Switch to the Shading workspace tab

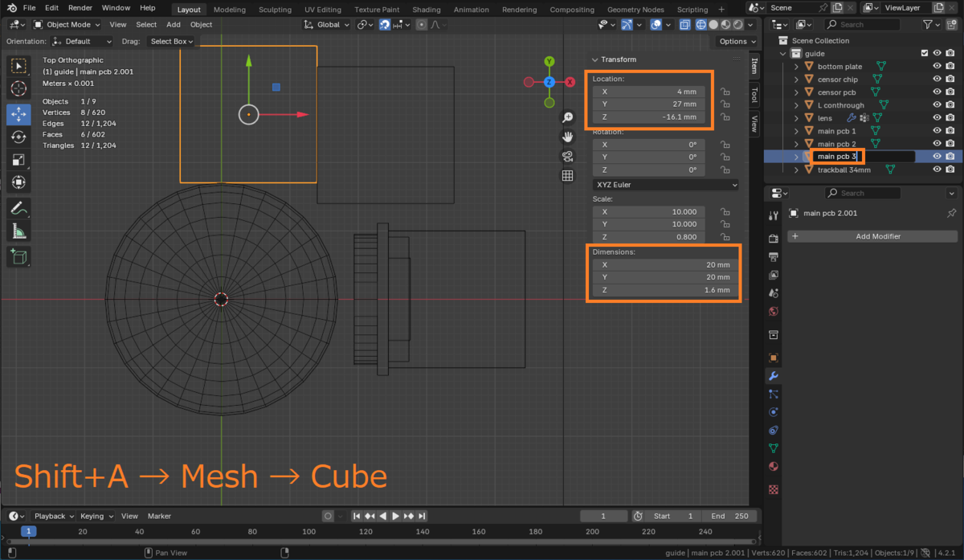427,10
